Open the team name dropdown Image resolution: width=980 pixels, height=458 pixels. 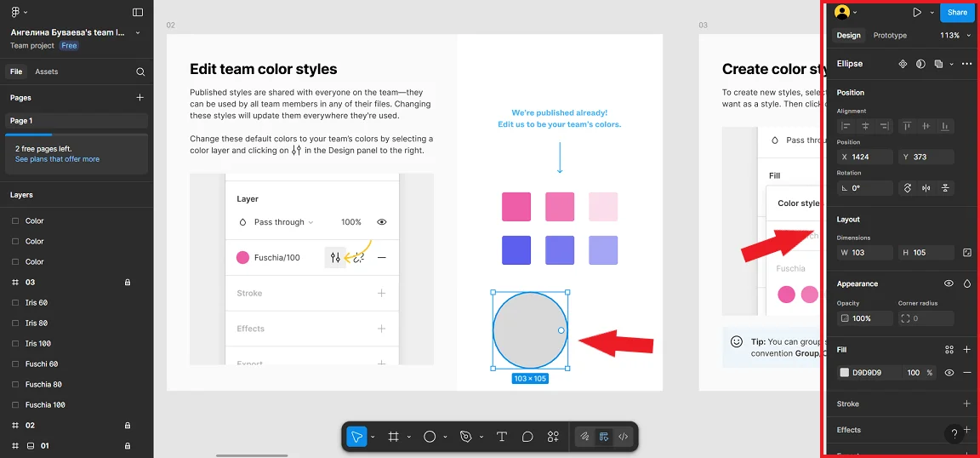coord(138,32)
